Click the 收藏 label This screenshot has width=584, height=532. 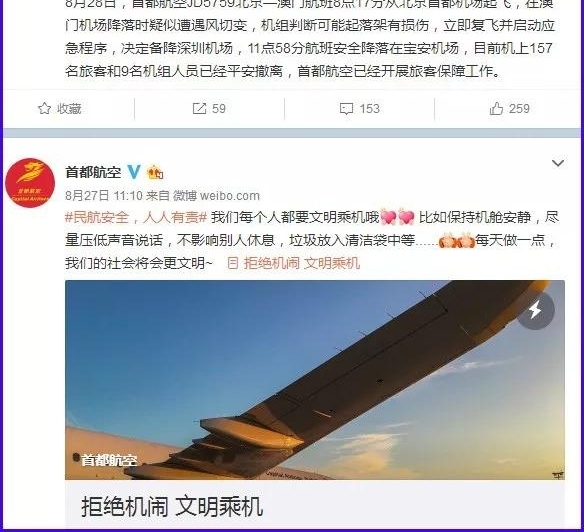(x=69, y=108)
